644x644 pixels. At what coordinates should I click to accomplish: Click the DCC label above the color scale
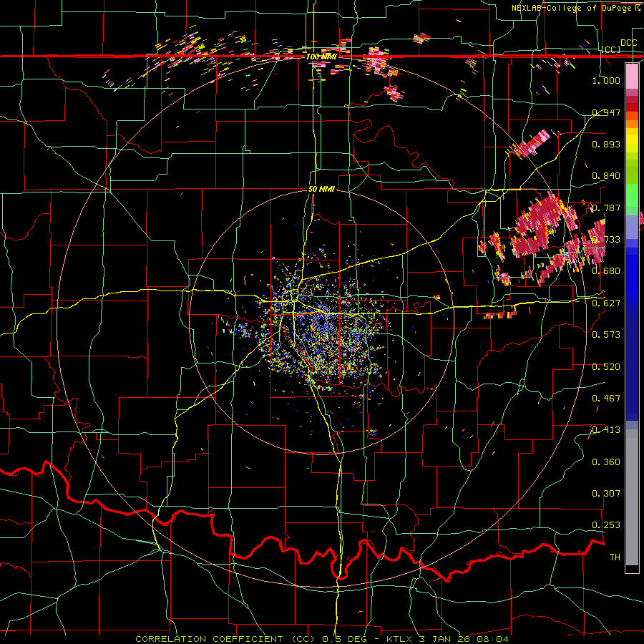(628, 43)
